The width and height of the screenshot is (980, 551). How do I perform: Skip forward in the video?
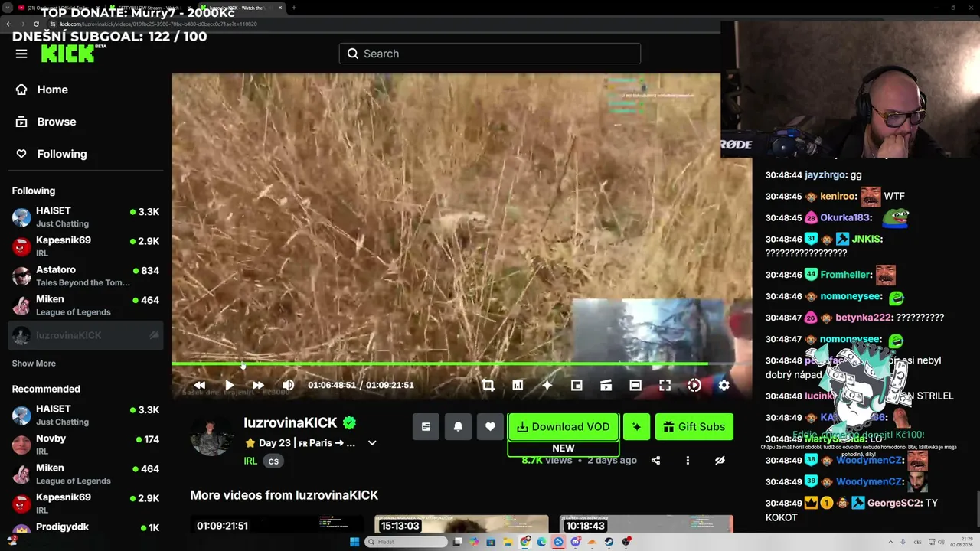click(x=258, y=385)
